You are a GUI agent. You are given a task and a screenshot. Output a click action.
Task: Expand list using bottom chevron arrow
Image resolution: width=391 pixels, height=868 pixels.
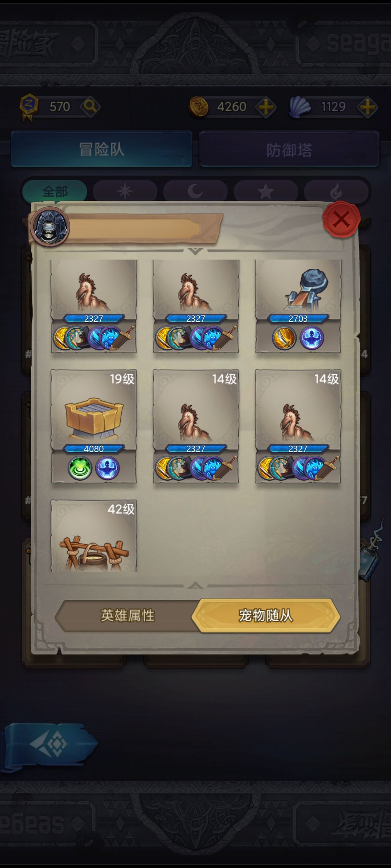click(x=195, y=585)
